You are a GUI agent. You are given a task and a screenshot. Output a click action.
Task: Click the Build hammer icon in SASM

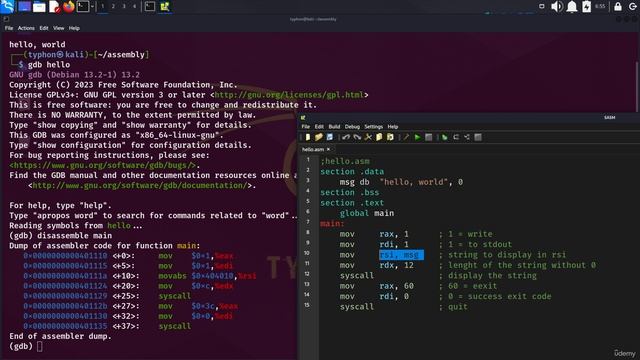tap(406, 138)
